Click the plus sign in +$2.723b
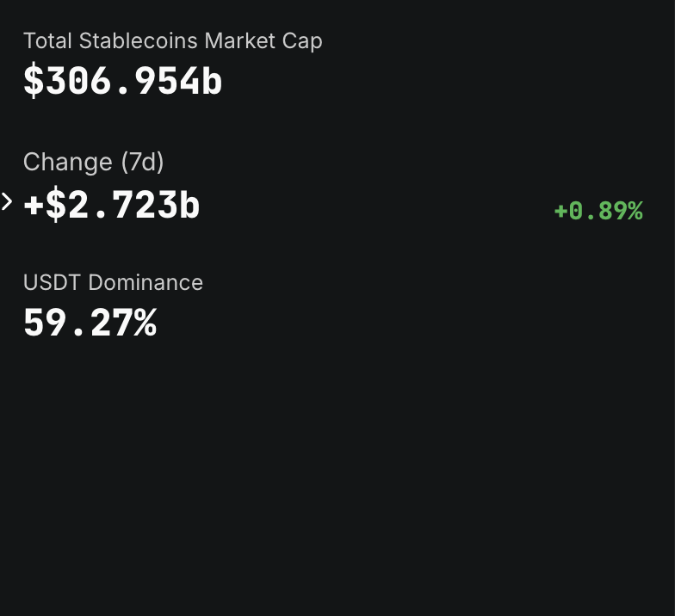The image size is (675, 616). (x=33, y=206)
